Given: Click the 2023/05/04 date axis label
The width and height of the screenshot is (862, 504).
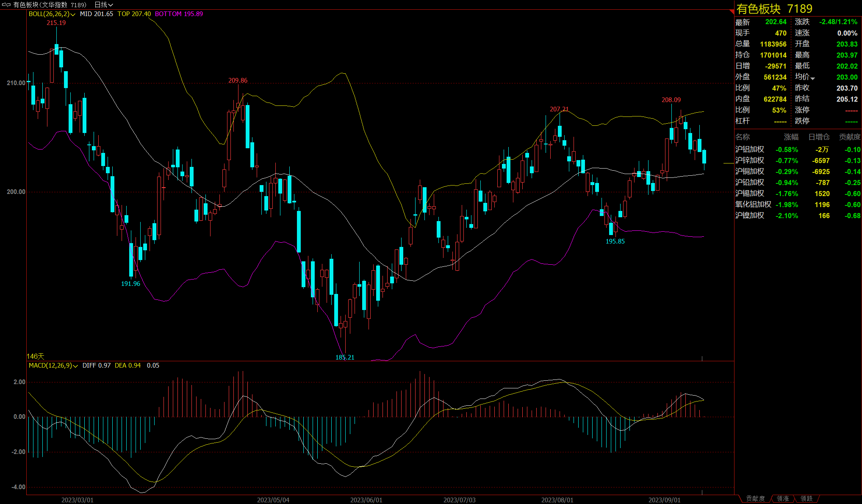Looking at the screenshot, I should 273,500.
